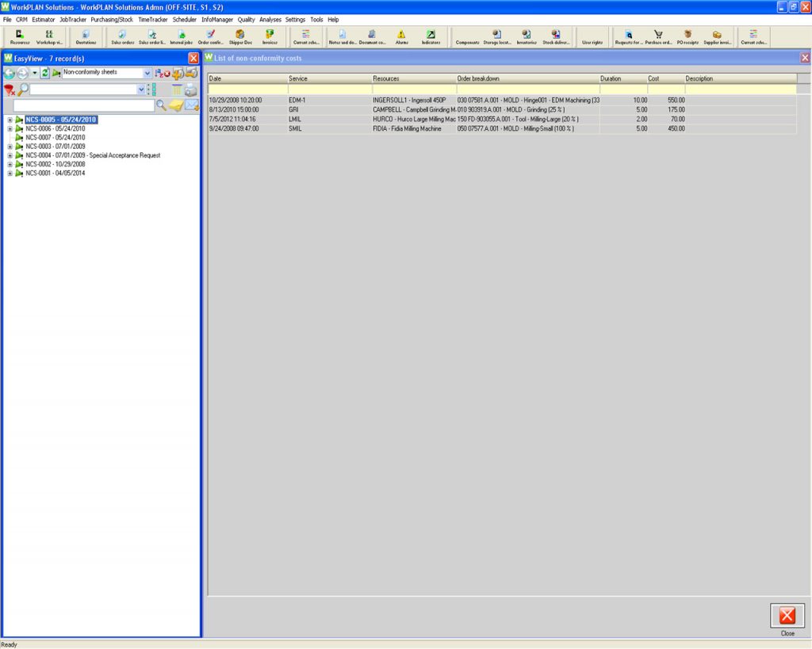Click the Close button on non-conformity costs
812x649 pixels.
[786, 616]
